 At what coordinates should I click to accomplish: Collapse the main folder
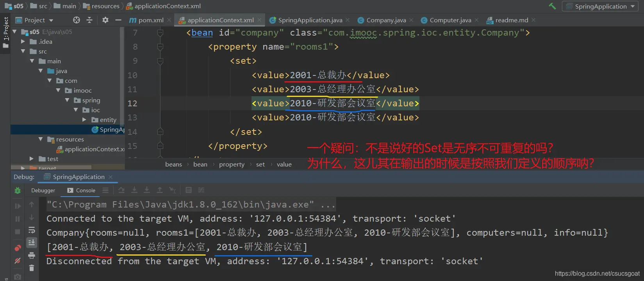(32, 61)
